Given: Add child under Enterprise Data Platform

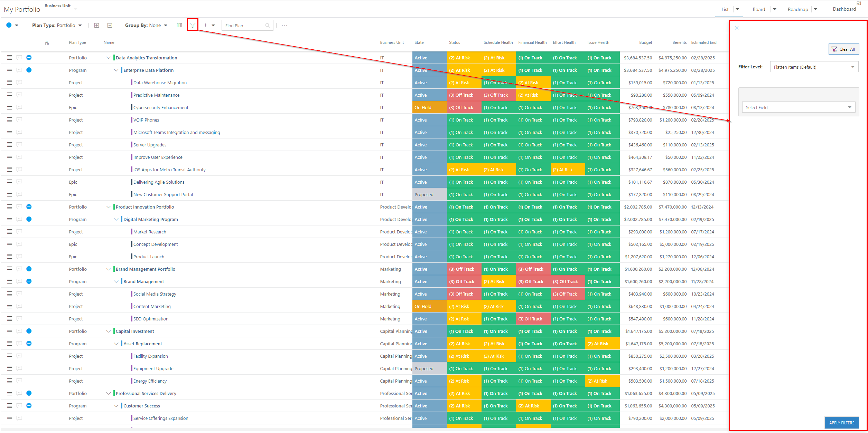Looking at the screenshot, I should click(29, 70).
